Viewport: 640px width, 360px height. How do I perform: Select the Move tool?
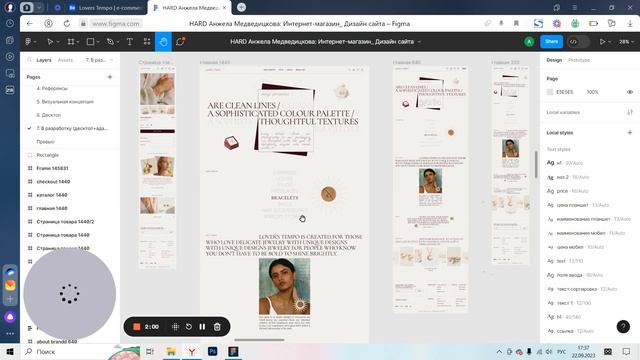[x=50, y=42]
